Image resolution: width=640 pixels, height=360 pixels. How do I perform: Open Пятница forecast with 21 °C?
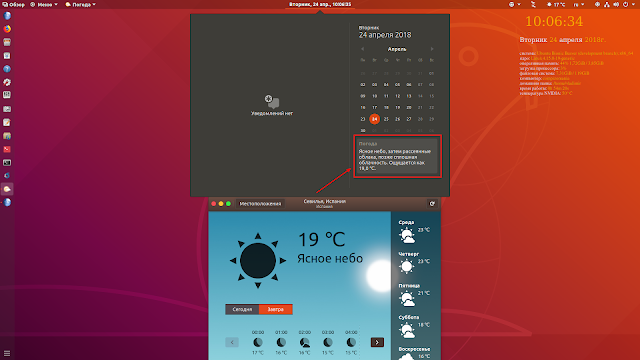[414, 295]
